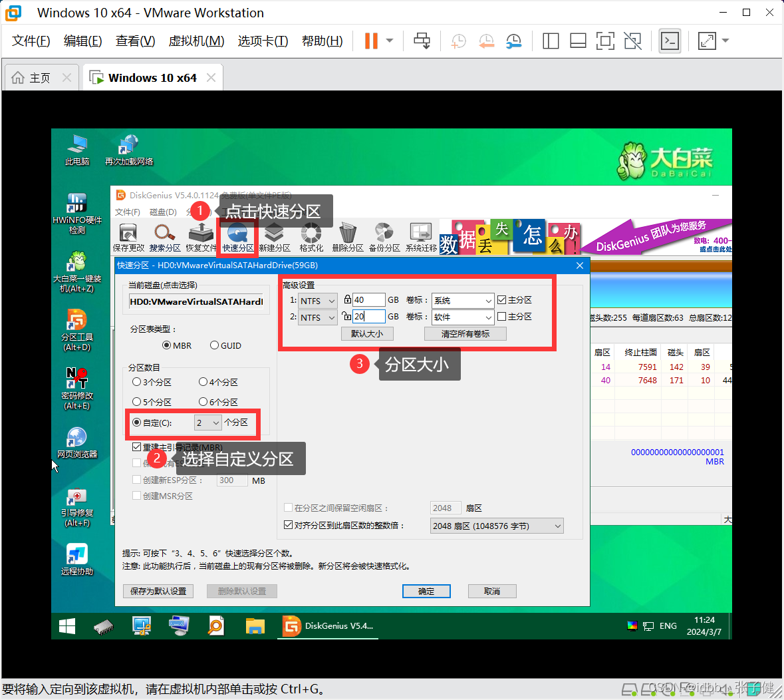This screenshot has width=784, height=700.
Task: Open partition 2 file system NTFS dropdown
Action: coord(318,317)
